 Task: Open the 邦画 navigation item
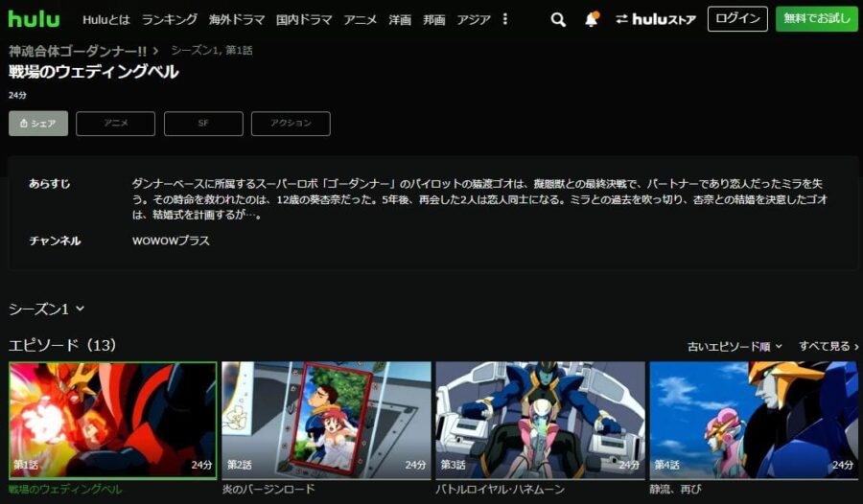point(434,20)
